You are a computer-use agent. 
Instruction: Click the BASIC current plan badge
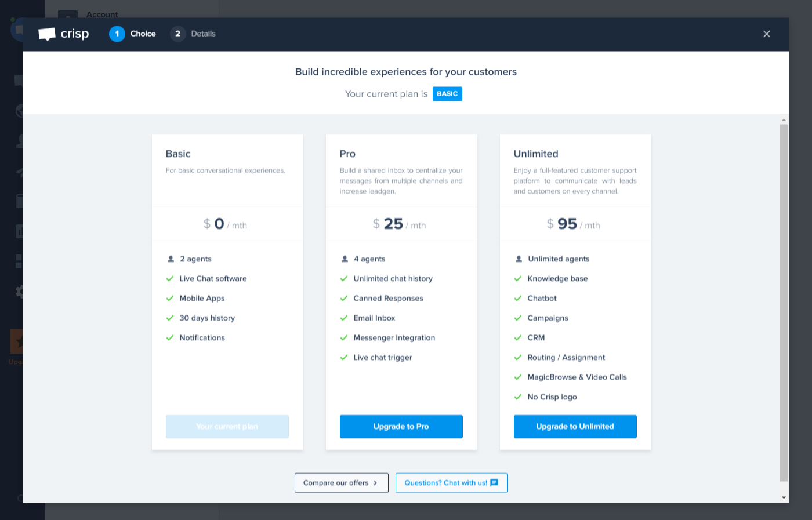447,94
